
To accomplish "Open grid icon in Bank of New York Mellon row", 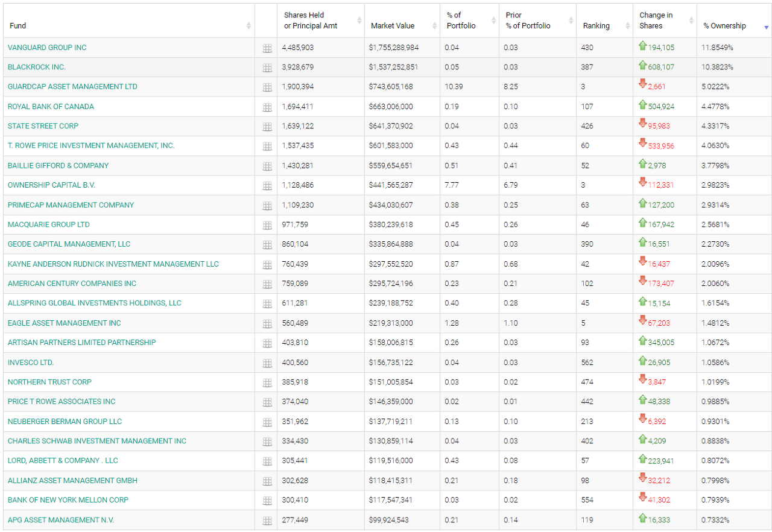I will pos(267,501).
